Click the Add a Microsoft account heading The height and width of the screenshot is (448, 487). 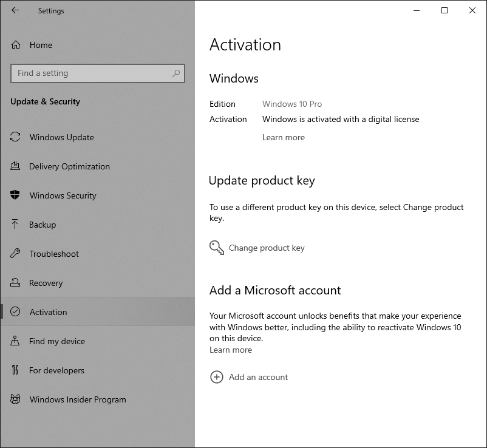(275, 290)
